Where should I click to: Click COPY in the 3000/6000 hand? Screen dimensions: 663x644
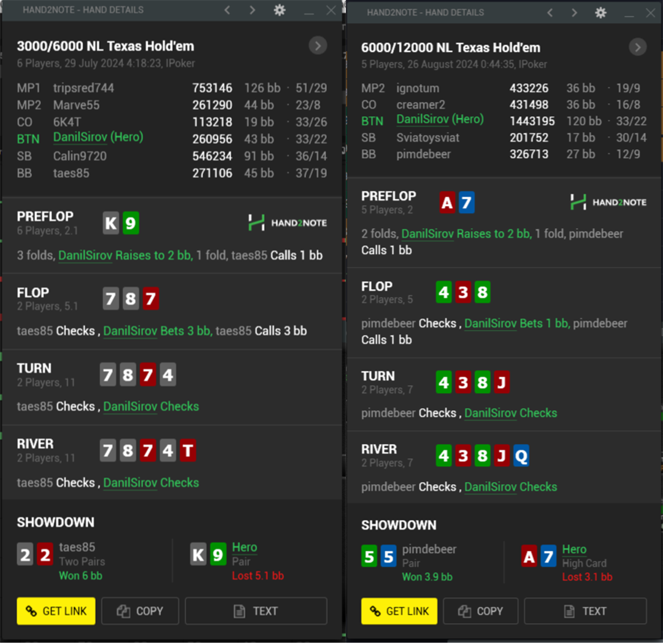click(140, 611)
